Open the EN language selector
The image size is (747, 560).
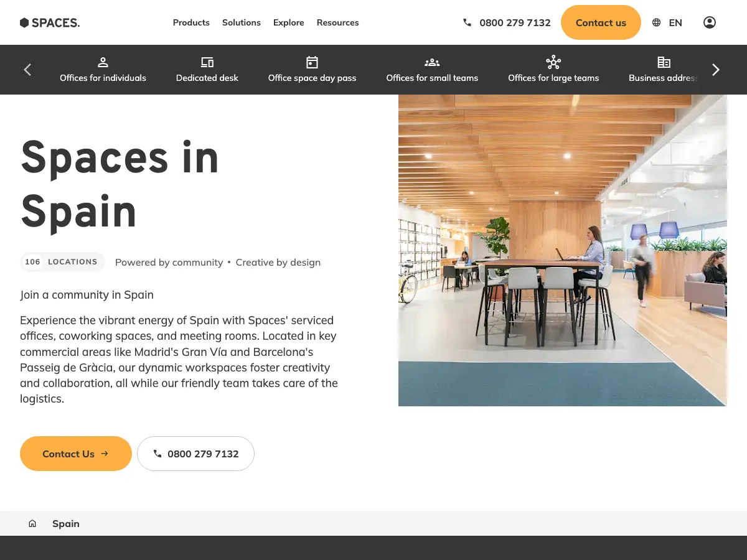pyautogui.click(x=675, y=22)
